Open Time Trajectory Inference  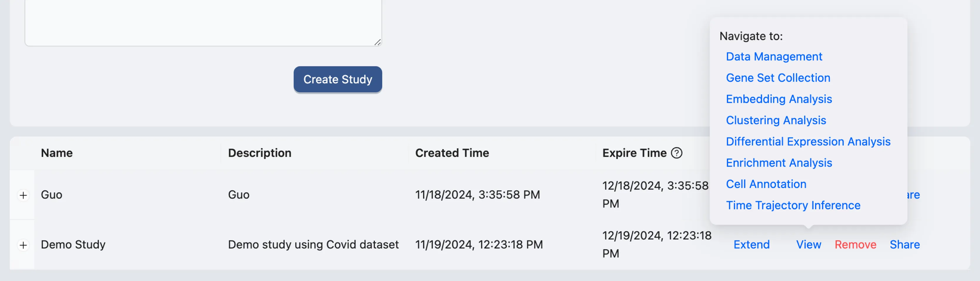[793, 206]
